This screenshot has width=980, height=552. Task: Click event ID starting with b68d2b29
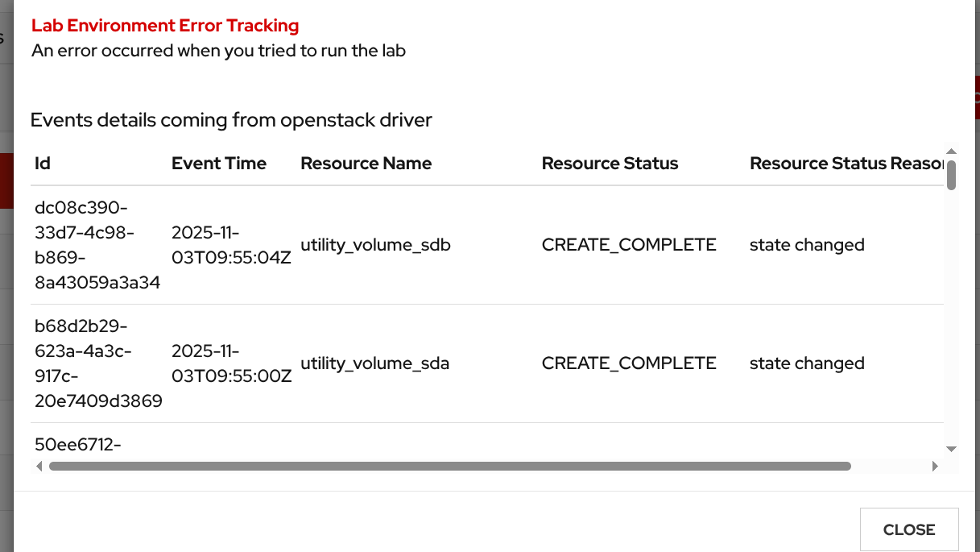point(97,363)
